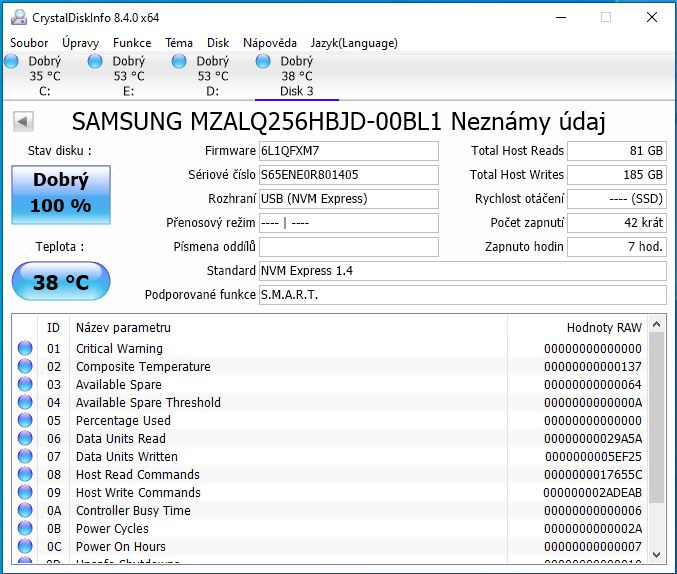Select the Host Write Commands parameter name

(138, 493)
